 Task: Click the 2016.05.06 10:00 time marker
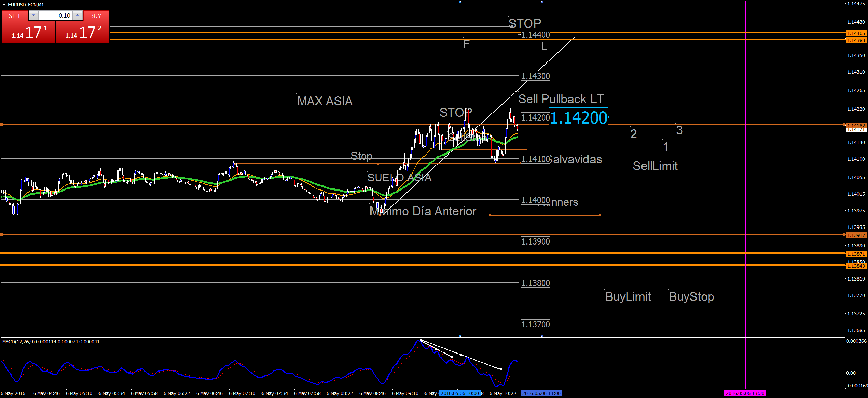460,393
